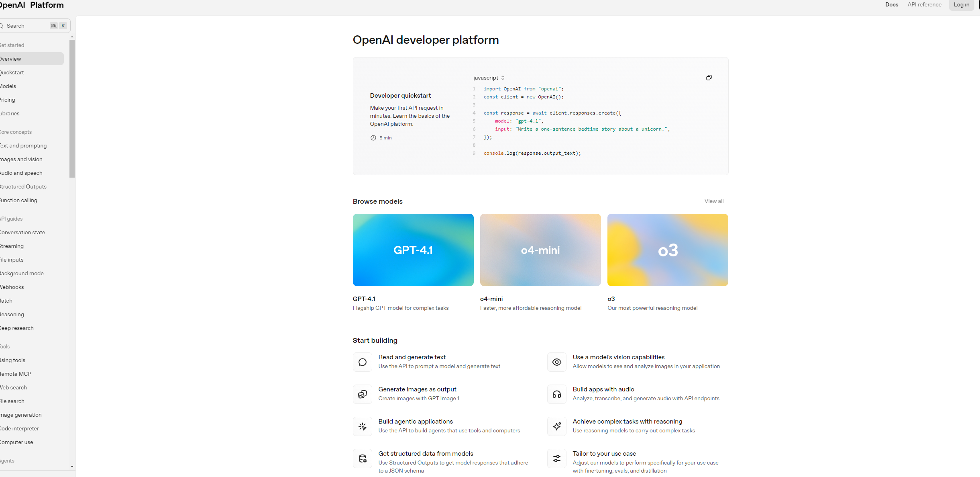Open Function calling in sidebar
Screen dimensions: 980x477
pyautogui.click(x=31, y=200)
